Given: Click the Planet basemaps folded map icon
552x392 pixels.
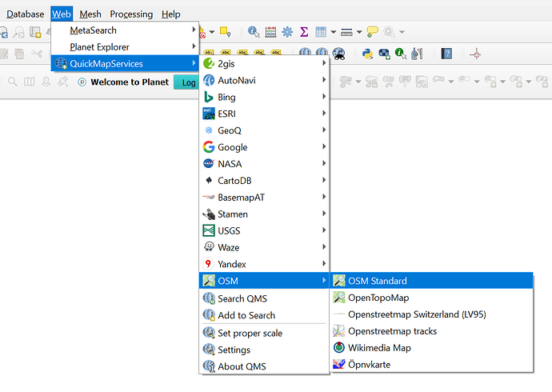Looking at the screenshot, I should [x=30, y=82].
